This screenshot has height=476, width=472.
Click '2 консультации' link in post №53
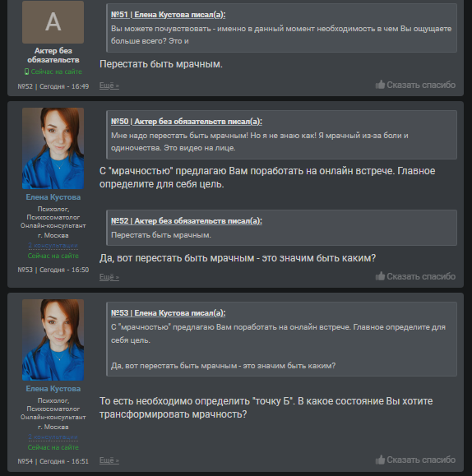click(x=53, y=245)
